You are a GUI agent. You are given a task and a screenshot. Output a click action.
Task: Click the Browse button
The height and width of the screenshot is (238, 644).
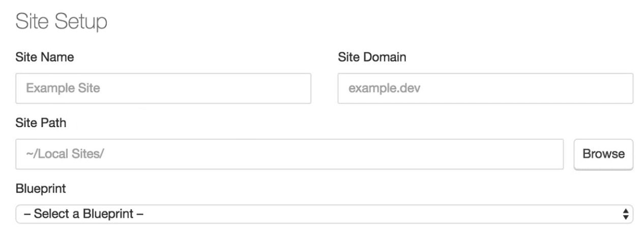click(x=603, y=154)
